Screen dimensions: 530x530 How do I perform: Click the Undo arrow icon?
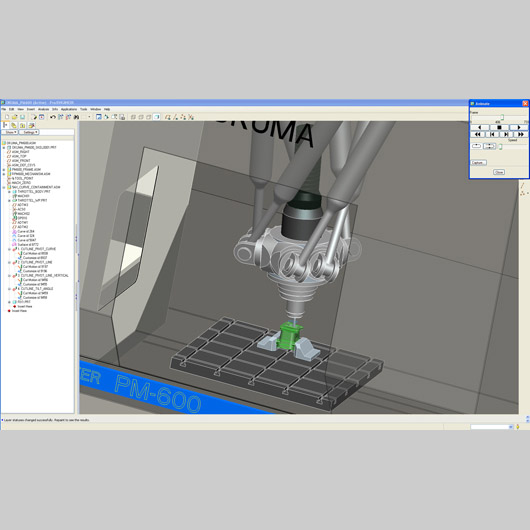click(53, 117)
